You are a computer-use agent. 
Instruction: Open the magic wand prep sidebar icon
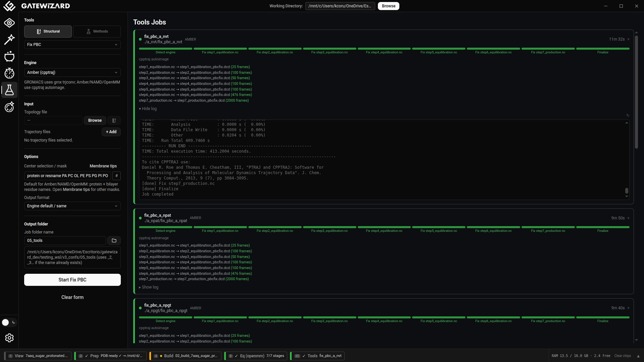(x=9, y=40)
